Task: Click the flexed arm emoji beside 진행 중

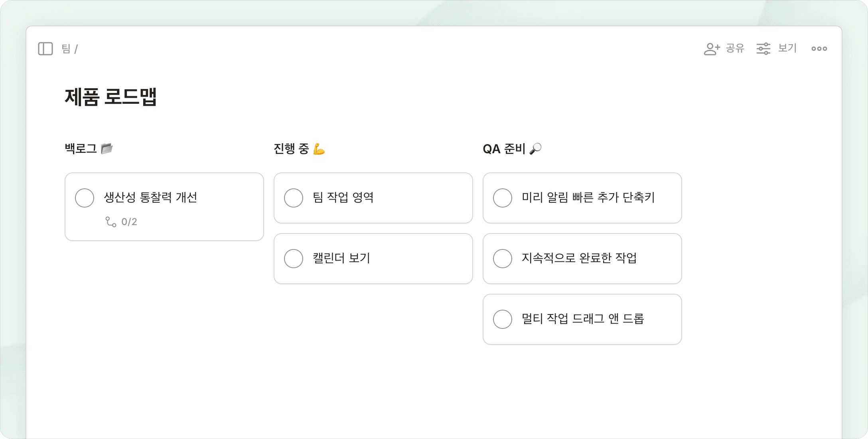Action: (319, 149)
